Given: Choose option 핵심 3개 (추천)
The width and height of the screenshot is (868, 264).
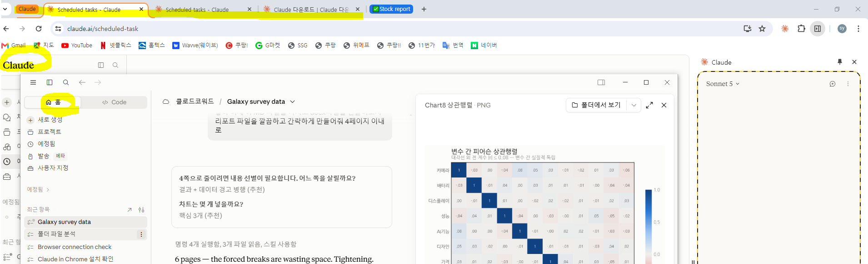Looking at the screenshot, I should tap(200, 216).
